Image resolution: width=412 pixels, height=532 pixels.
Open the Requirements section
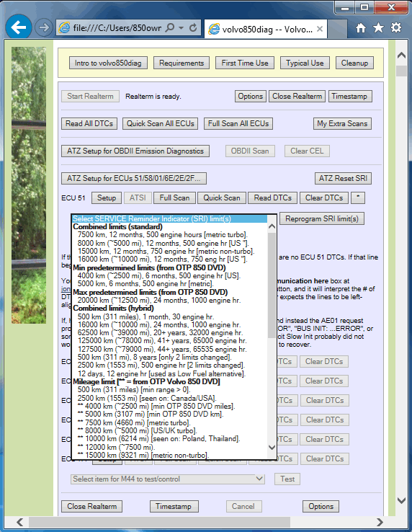[x=182, y=63]
